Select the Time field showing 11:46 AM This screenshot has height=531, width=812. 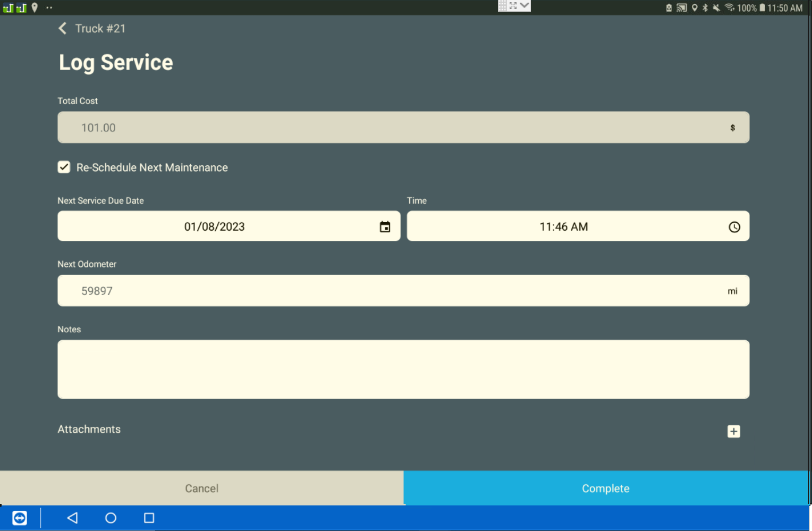(x=563, y=226)
